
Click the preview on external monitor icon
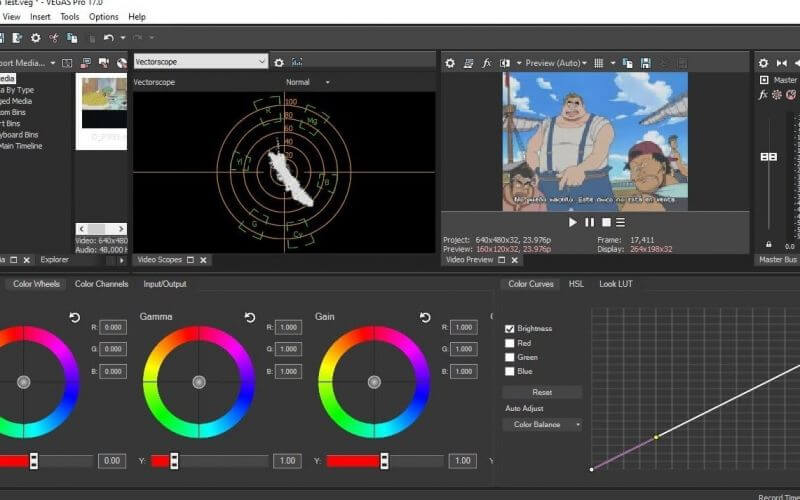pyautogui.click(x=468, y=63)
